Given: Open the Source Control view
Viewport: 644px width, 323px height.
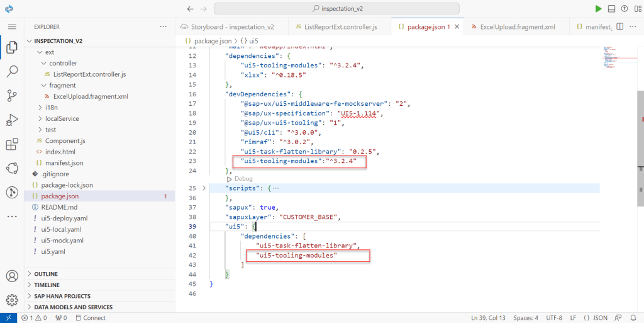Looking at the screenshot, I should pos(11,96).
